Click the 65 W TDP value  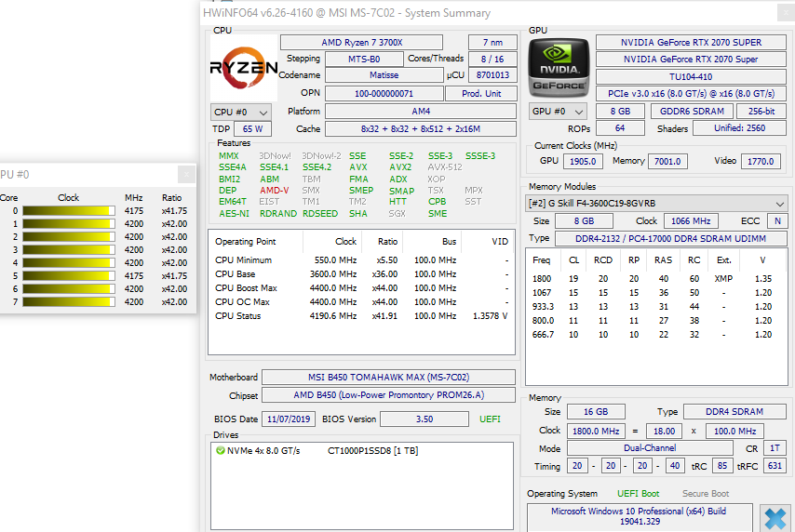(x=252, y=128)
